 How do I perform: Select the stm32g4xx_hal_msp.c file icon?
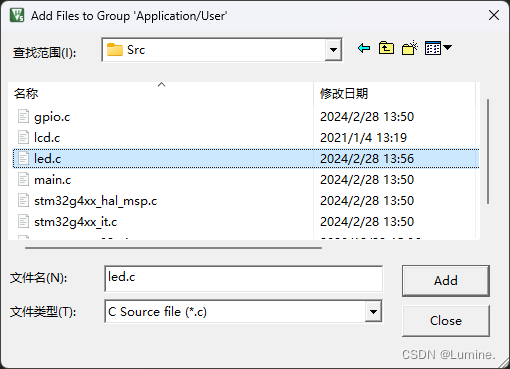(x=23, y=201)
